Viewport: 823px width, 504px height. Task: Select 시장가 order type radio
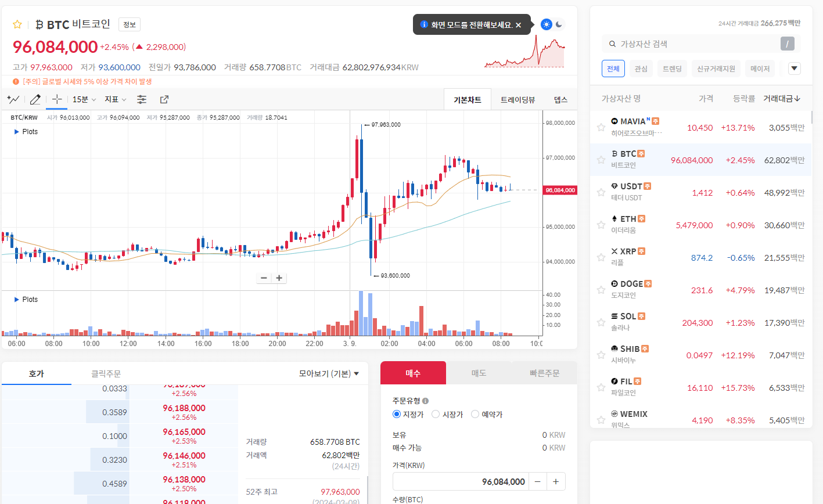point(436,414)
